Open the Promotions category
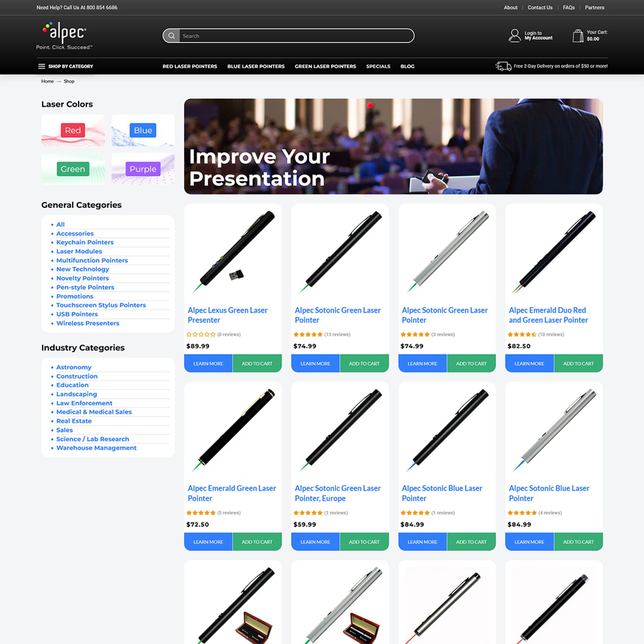Screen dimensions: 644x644 click(75, 296)
